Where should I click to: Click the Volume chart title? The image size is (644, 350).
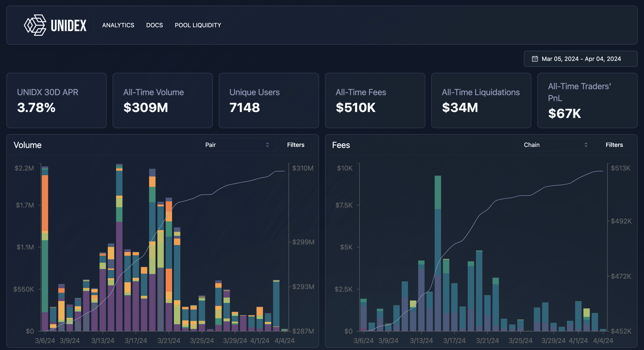(27, 145)
